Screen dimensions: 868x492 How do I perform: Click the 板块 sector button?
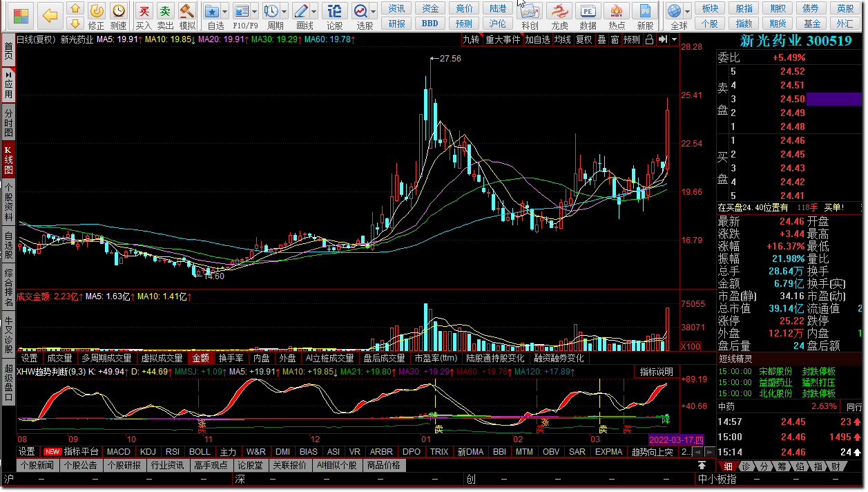710,8
